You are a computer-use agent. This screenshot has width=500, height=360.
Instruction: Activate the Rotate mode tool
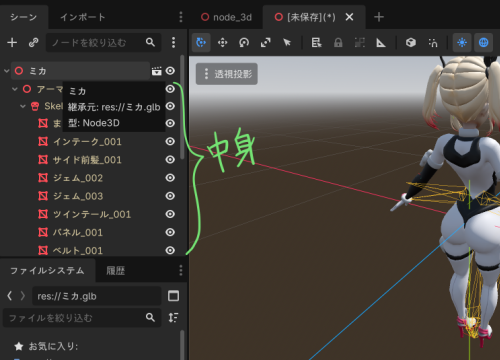(x=244, y=42)
